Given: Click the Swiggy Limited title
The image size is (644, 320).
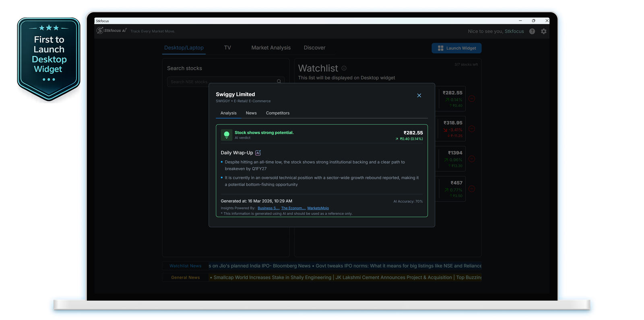Looking at the screenshot, I should coord(235,94).
